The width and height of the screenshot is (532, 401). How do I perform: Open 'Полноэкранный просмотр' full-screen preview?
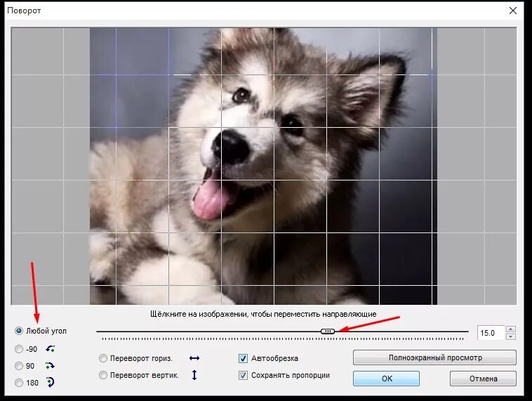click(434, 357)
